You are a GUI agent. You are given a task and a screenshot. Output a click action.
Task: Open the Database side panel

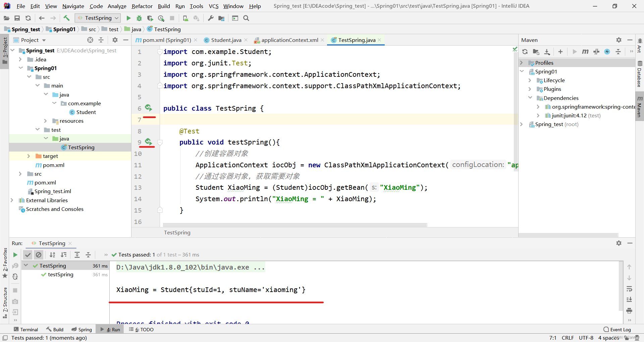(x=640, y=74)
